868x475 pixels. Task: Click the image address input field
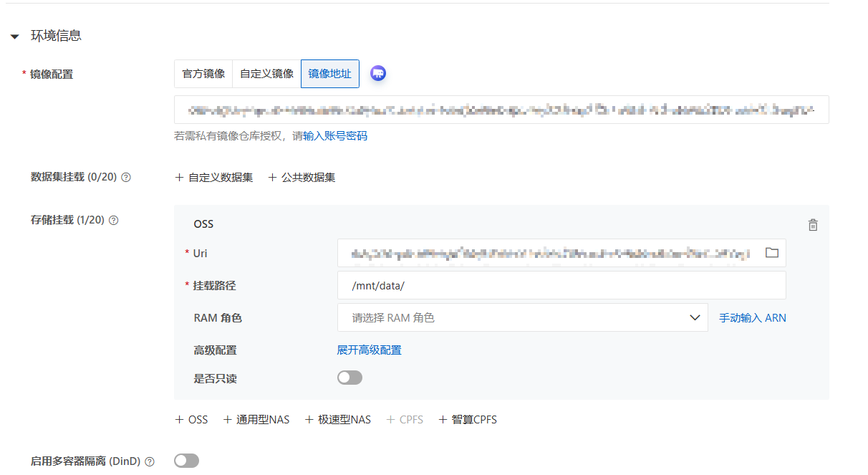tap(501, 110)
